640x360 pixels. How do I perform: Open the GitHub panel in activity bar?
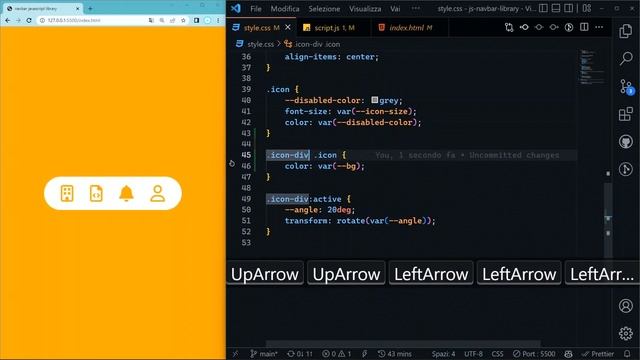(x=626, y=142)
